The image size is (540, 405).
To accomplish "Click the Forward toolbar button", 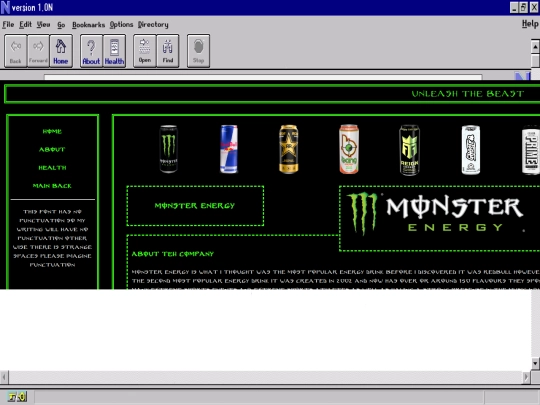I will click(x=38, y=51).
